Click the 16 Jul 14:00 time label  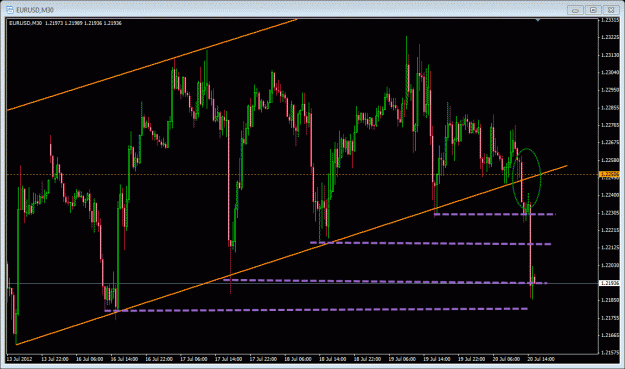[124, 359]
